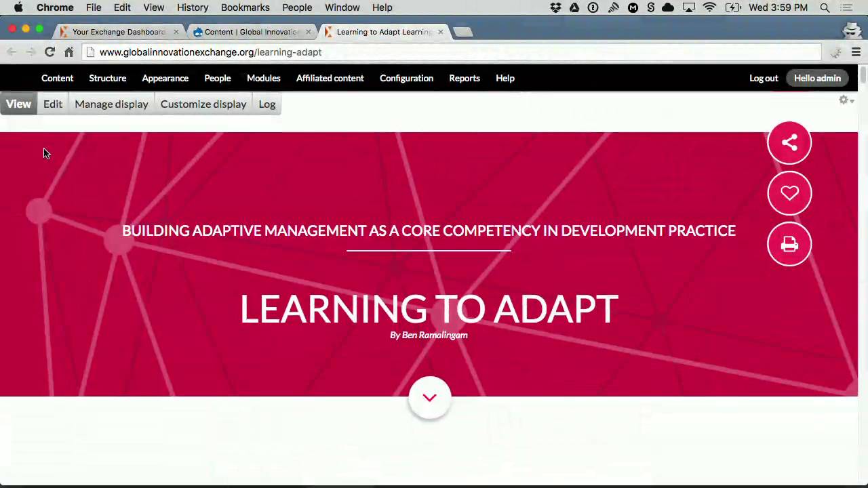Click the incognito spy icon
The width and height of the screenshot is (868, 488).
852,30
